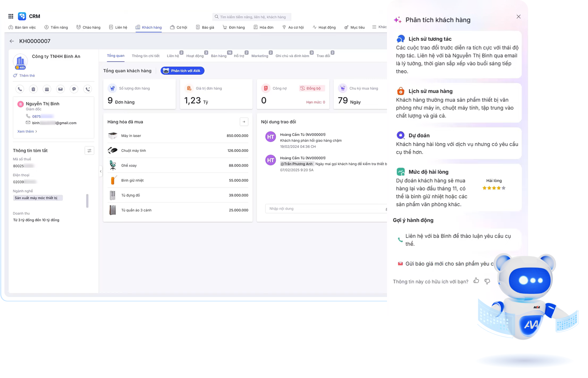
Task: Close the Phân tích khách hàng panel
Action: (x=518, y=17)
